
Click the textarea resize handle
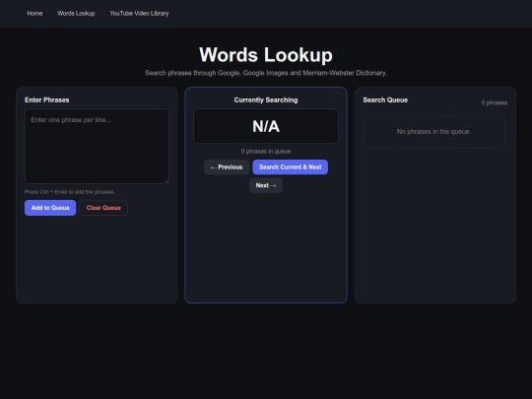166,181
